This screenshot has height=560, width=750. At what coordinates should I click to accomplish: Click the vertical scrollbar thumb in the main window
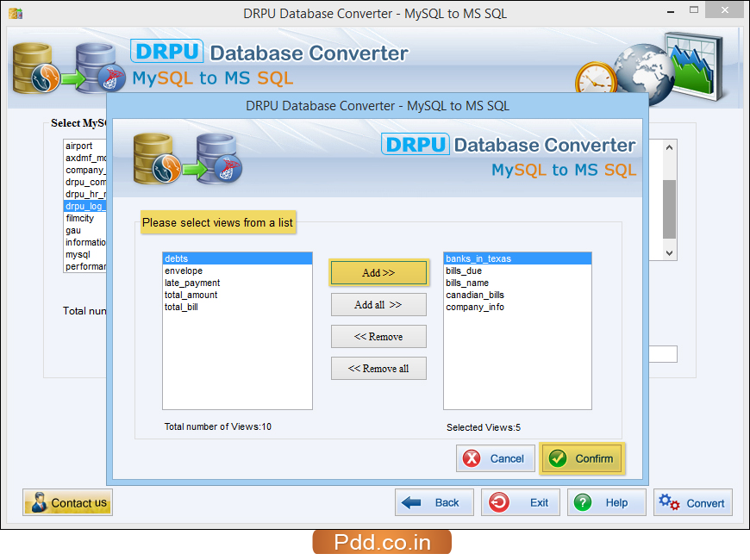click(x=669, y=209)
